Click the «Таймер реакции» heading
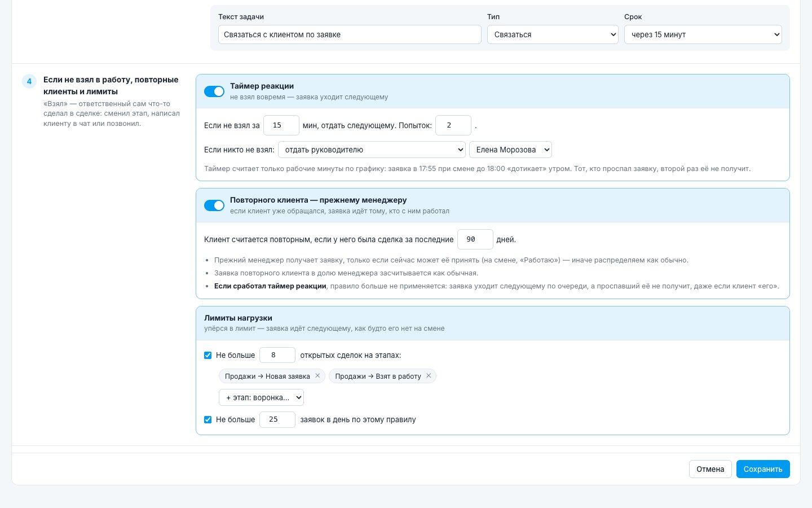This screenshot has height=508, width=812. [262, 86]
